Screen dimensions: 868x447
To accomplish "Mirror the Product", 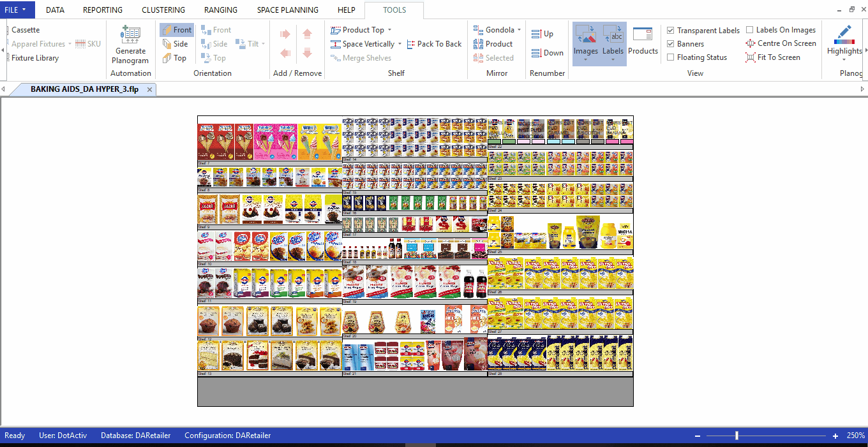I will click(x=493, y=44).
